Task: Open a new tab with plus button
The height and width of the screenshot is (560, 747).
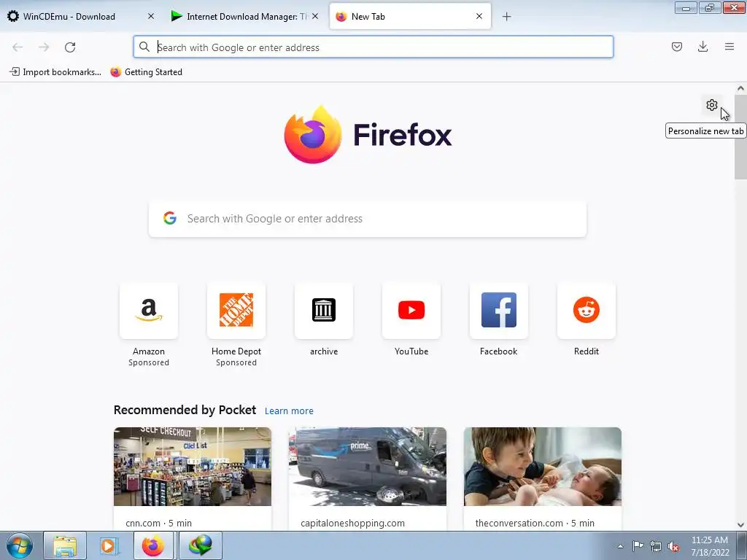Action: click(x=507, y=17)
